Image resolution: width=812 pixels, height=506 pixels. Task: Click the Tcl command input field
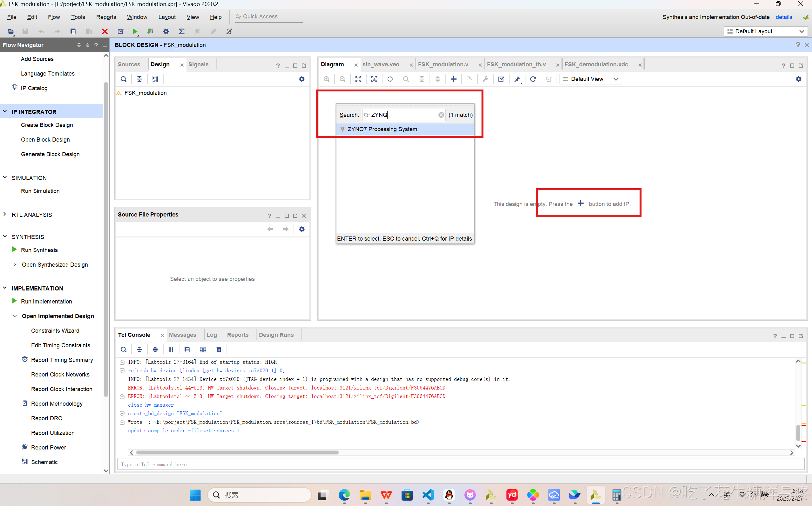coord(461,464)
